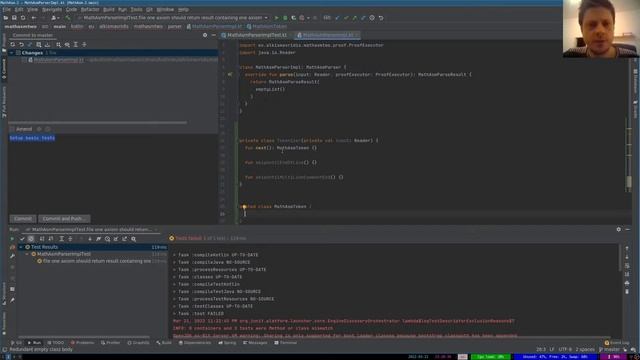Open Run panel settings gear icon
Viewport: 640px width, 360px height.
click(x=619, y=229)
